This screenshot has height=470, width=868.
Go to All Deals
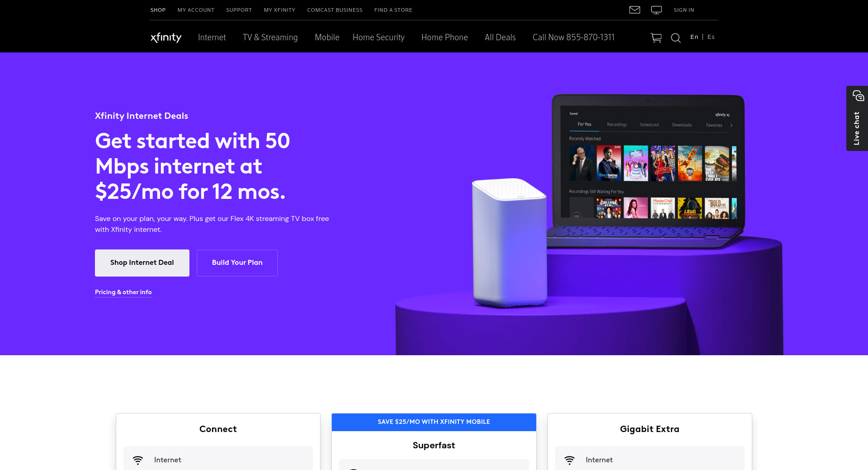tap(500, 38)
